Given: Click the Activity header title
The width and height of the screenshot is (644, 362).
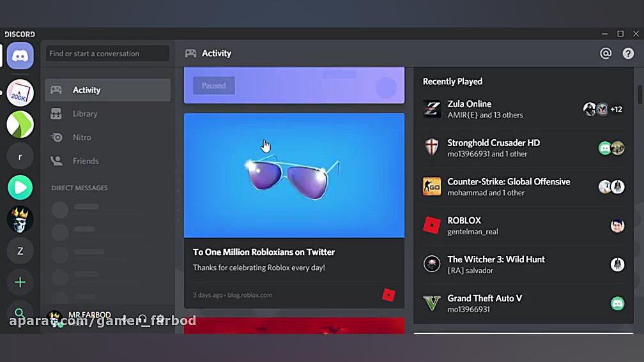Looking at the screenshot, I should tap(217, 54).
